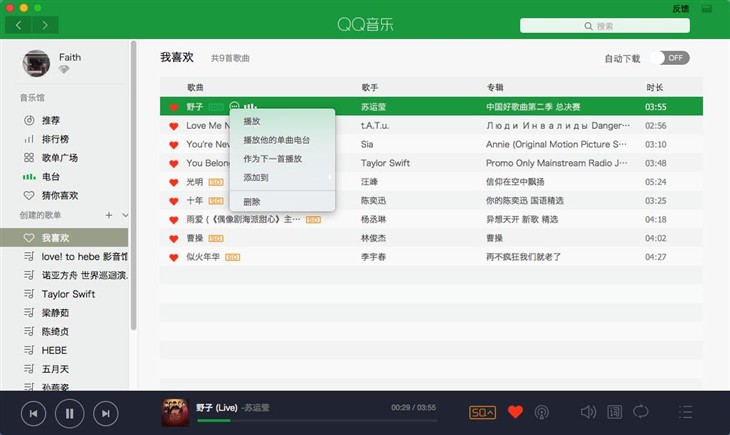Screen dimensions: 730x435
Task: Open the 排行榜 charts page
Action: (x=55, y=139)
